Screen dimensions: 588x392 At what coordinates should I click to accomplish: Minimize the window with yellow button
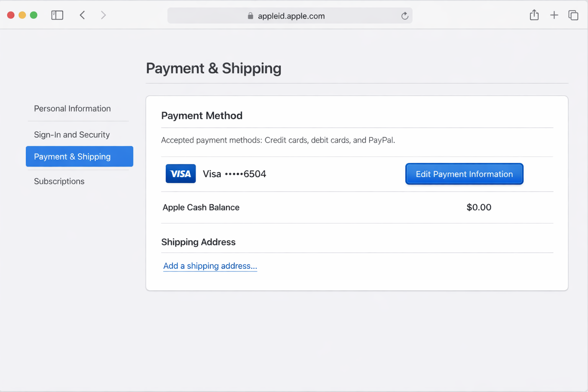(x=22, y=15)
